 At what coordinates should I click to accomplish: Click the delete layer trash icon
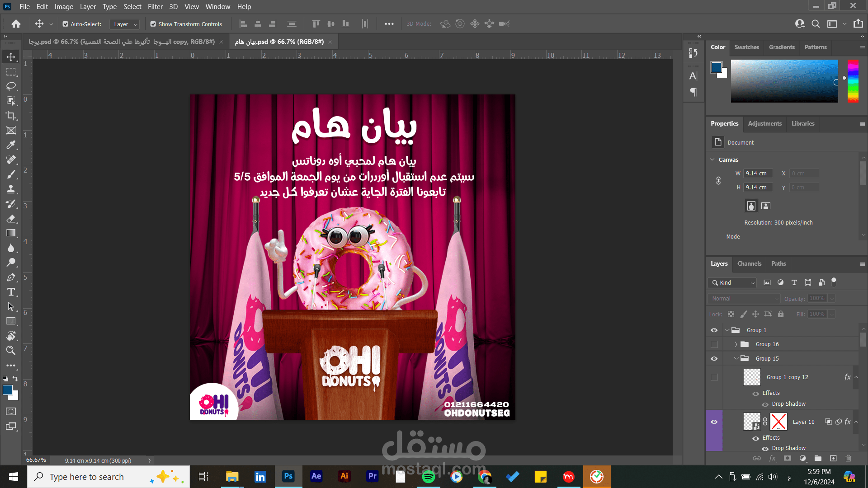click(848, 458)
